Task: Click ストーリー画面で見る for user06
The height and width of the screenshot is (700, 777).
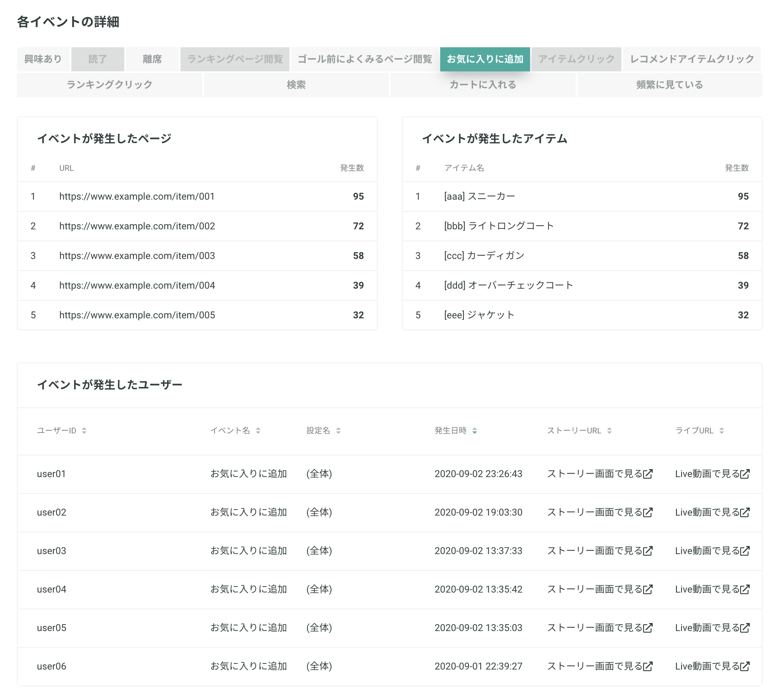Action: click(x=595, y=666)
